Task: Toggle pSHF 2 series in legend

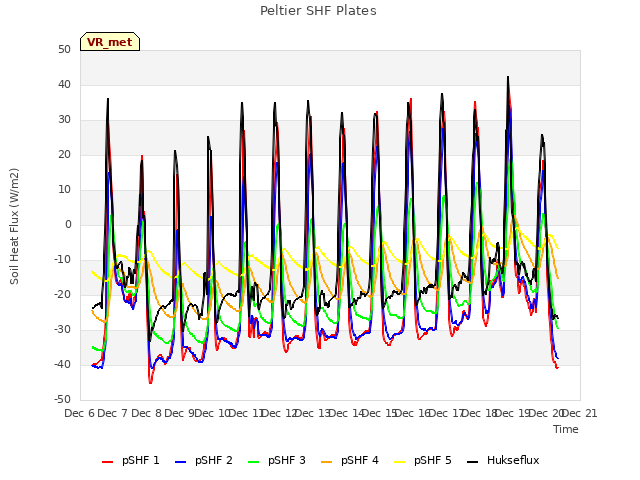Action: coord(204,460)
